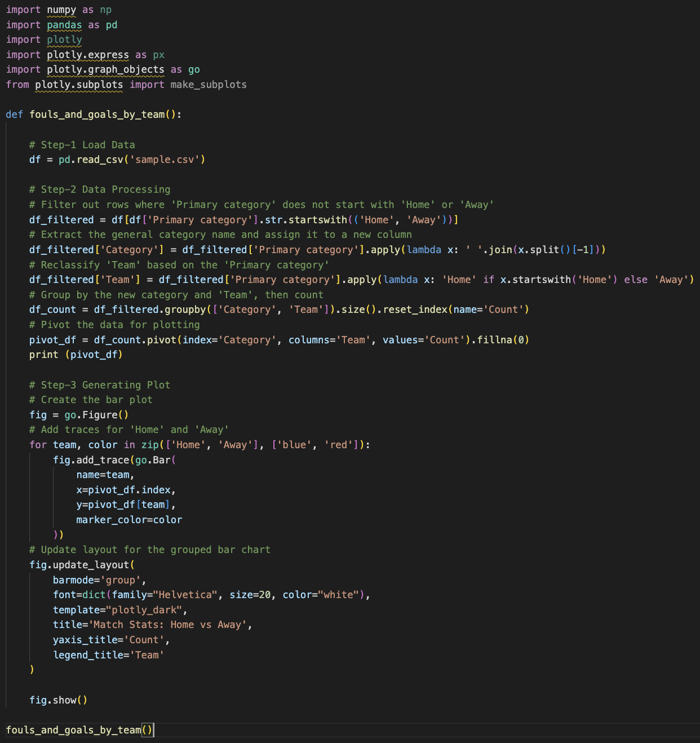Image resolution: width=700 pixels, height=743 pixels.
Task: Click the '# Step-1 Load Data' comment
Action: [82, 145]
